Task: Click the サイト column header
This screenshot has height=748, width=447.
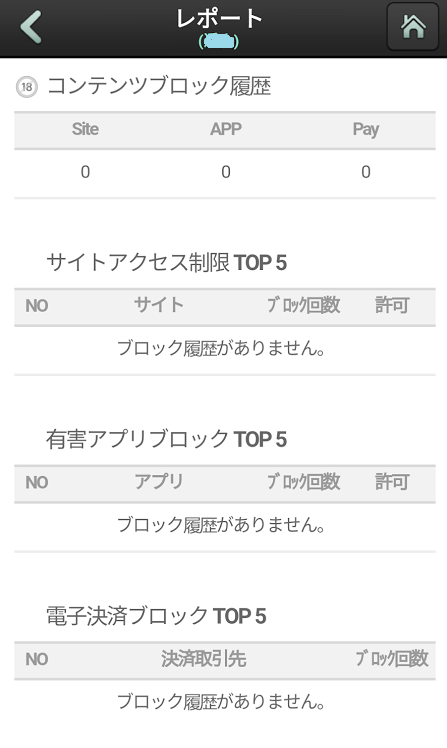Action: coord(158,305)
